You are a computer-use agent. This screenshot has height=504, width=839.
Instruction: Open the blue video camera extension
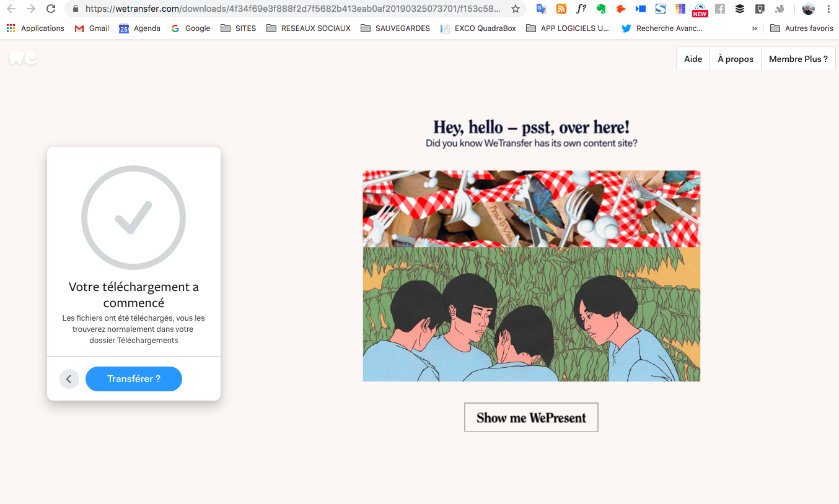(x=641, y=9)
